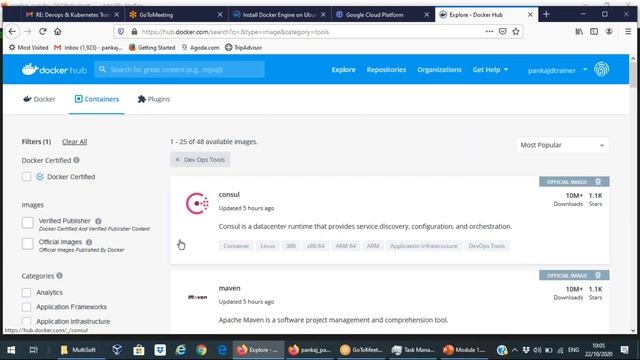Click the Clear All filters link

click(x=74, y=142)
